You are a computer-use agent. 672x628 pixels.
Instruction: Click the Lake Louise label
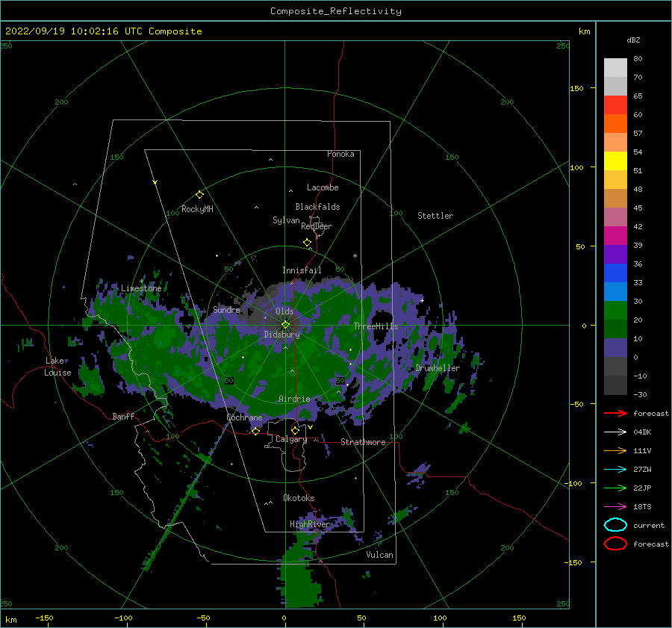57,367
